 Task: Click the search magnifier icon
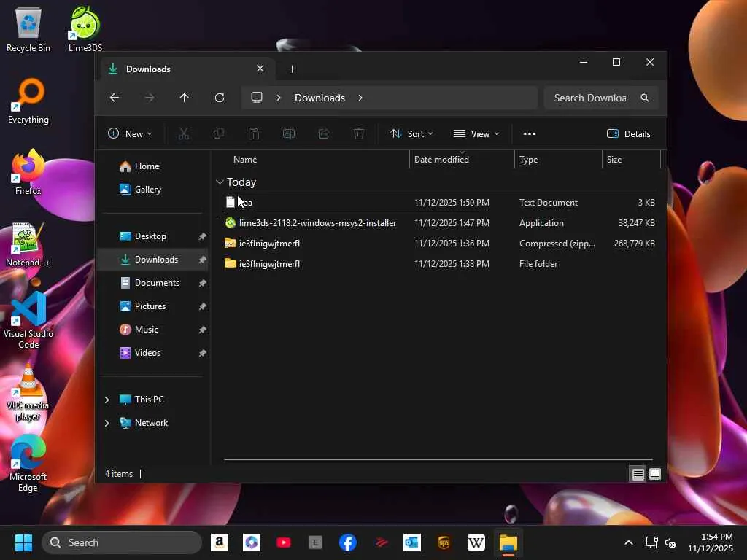point(645,98)
